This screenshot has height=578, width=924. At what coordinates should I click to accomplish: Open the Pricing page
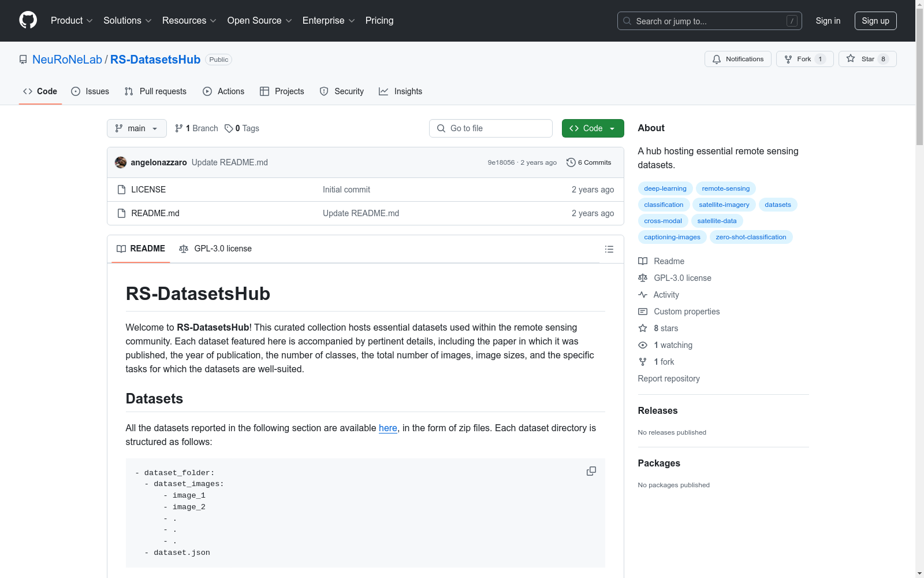click(x=379, y=20)
